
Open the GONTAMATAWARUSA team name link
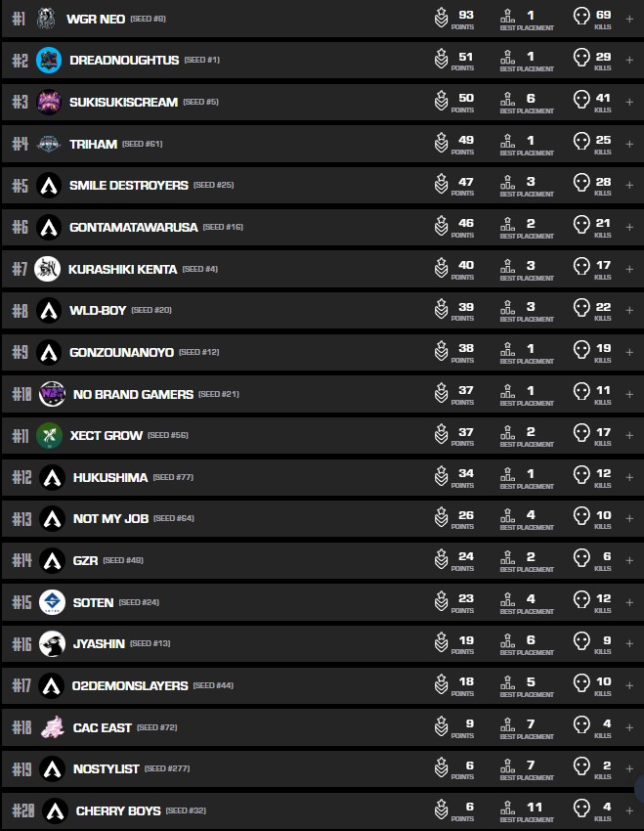(132, 227)
